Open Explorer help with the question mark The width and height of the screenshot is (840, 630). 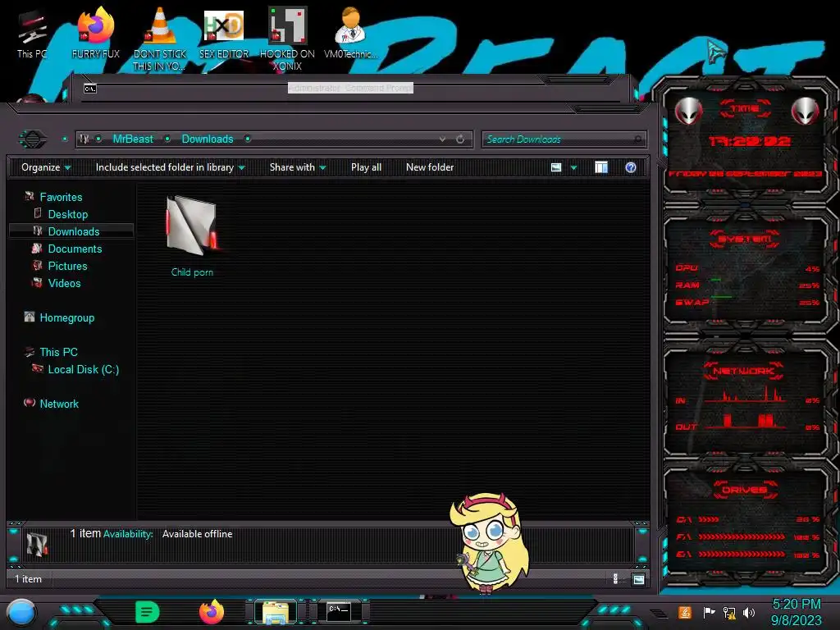point(631,167)
